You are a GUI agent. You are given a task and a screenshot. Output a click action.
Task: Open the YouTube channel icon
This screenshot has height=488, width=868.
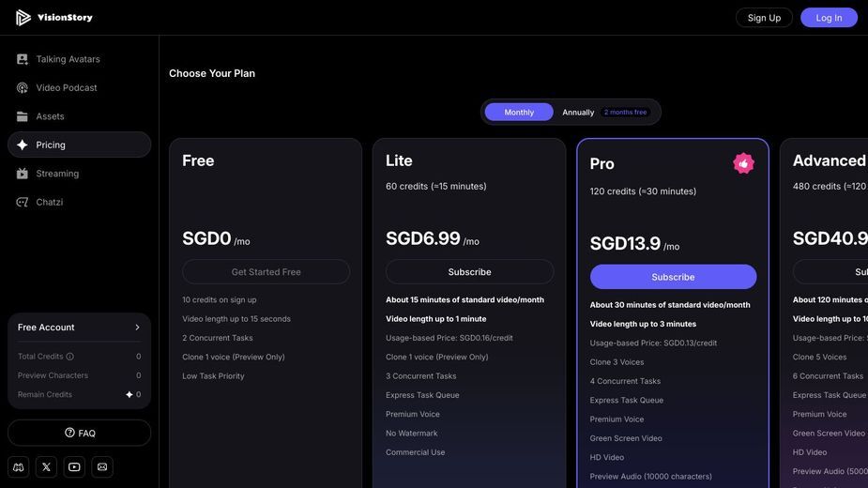tap(74, 467)
